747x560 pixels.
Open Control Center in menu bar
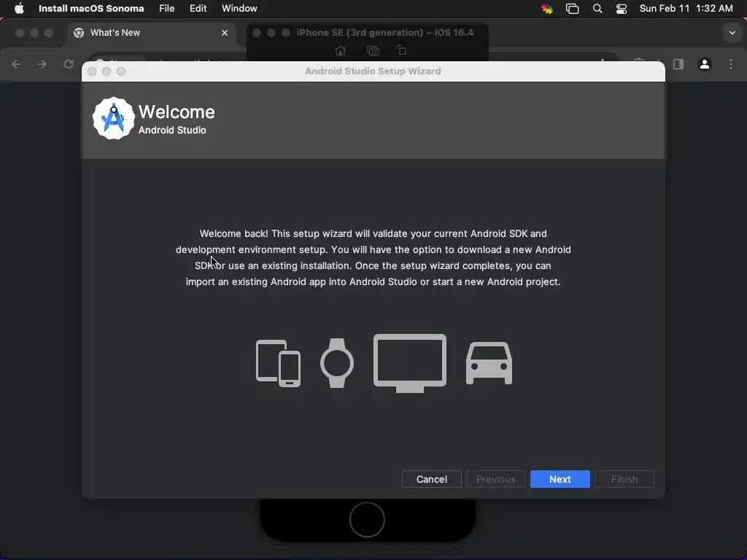point(622,9)
